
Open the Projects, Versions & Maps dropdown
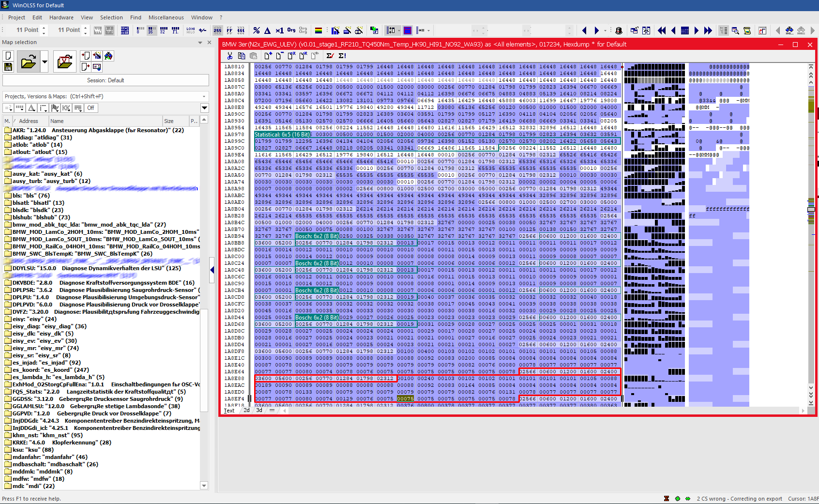point(204,96)
